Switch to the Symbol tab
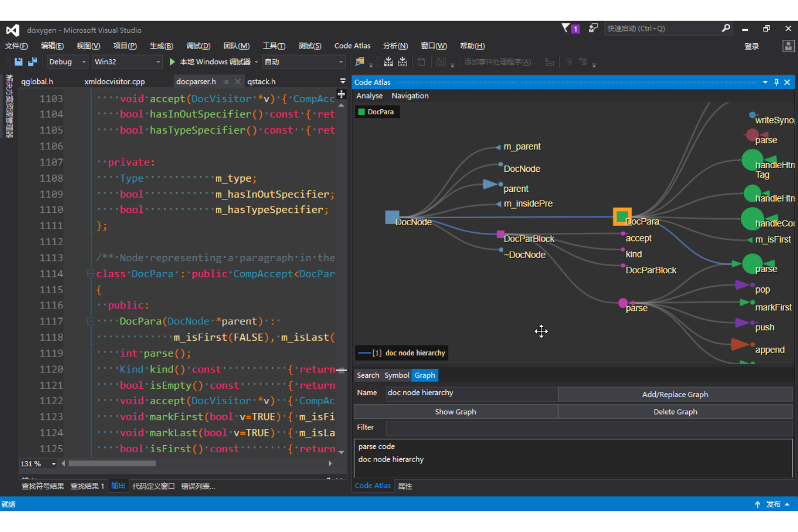 397,375
